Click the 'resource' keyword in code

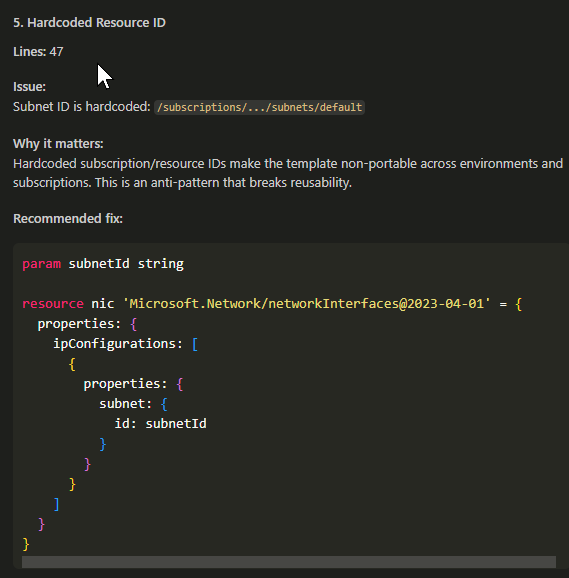click(x=53, y=304)
